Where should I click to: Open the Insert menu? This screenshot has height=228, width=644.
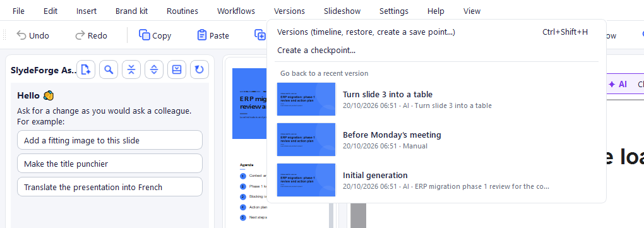[86, 11]
